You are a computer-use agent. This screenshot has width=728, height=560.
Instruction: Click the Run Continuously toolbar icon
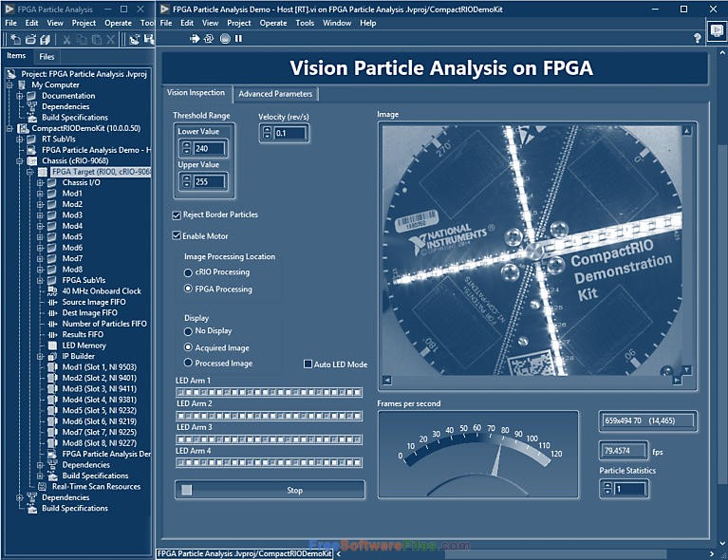click(x=209, y=39)
